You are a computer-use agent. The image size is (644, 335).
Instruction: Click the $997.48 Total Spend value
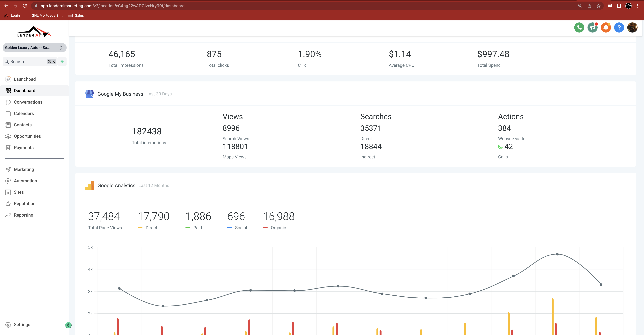[x=493, y=54]
